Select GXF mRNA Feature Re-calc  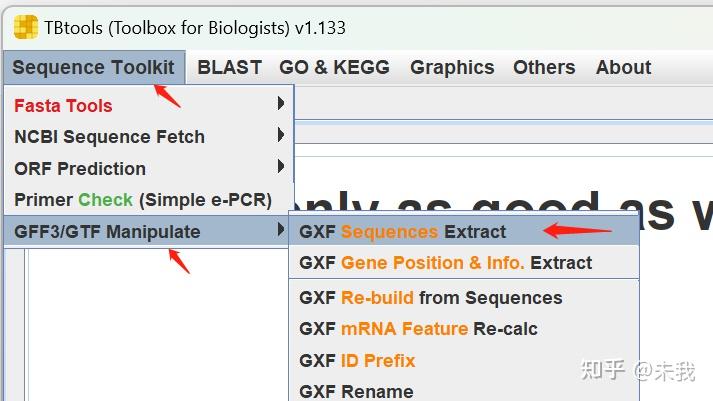[x=420, y=329]
